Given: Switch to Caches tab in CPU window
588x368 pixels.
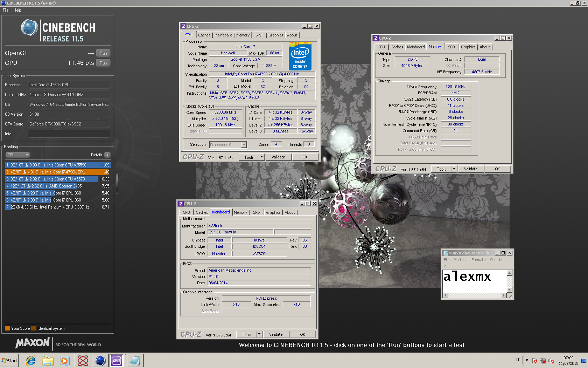Looking at the screenshot, I should [204, 35].
